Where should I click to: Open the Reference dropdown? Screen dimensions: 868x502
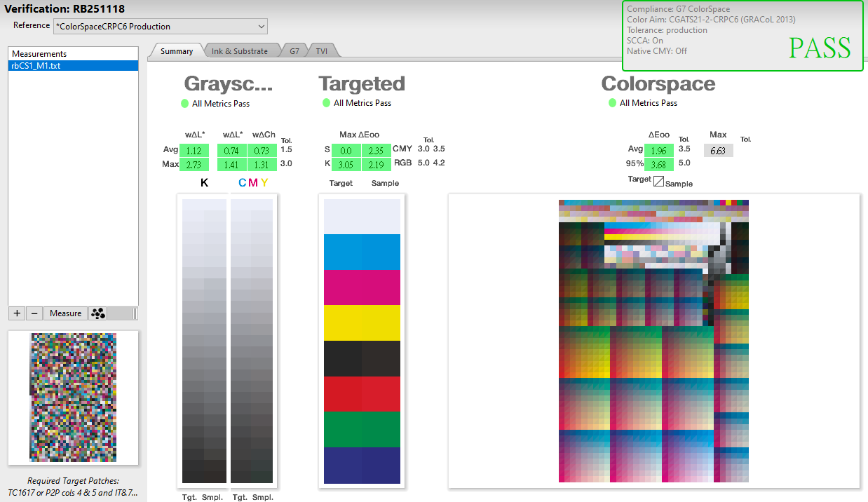click(160, 27)
